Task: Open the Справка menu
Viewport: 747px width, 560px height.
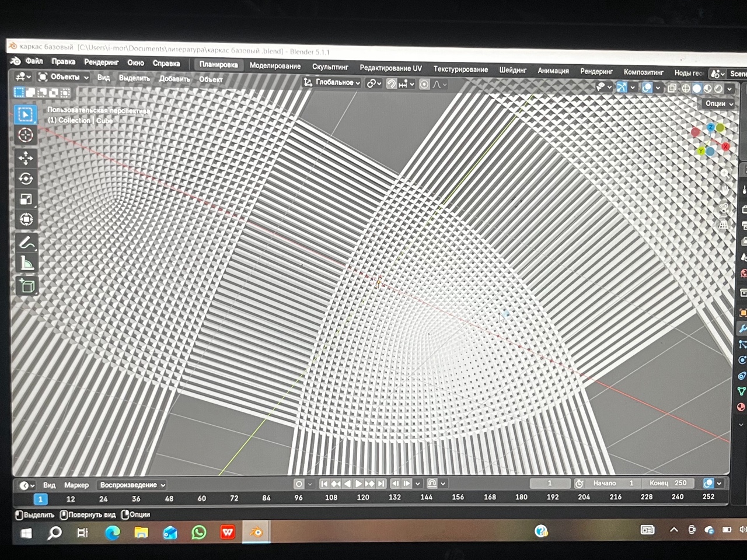Action: [166, 64]
